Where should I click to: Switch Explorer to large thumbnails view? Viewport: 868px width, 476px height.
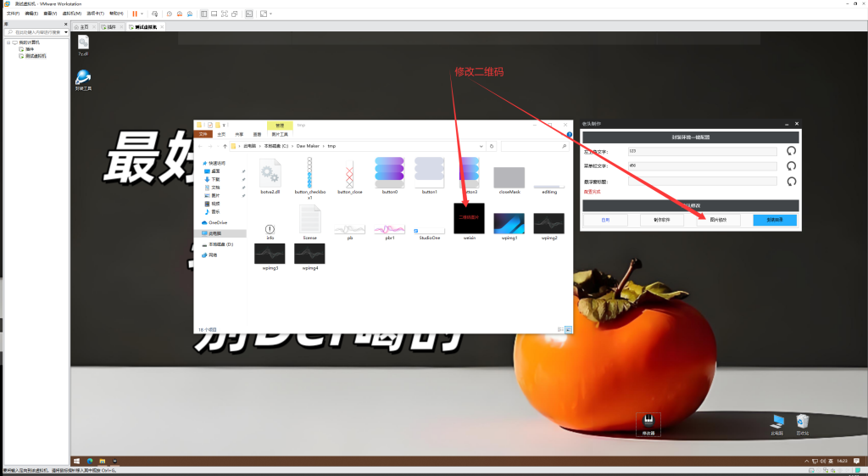point(568,329)
